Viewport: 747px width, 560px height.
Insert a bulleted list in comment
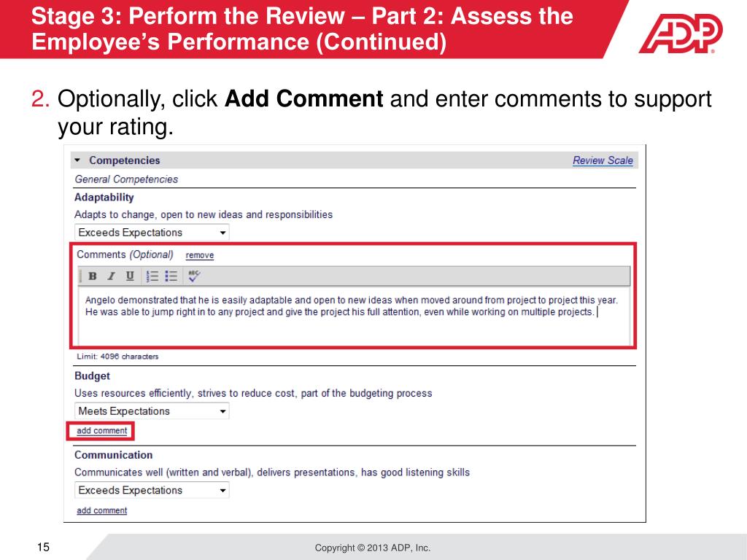pyautogui.click(x=171, y=276)
